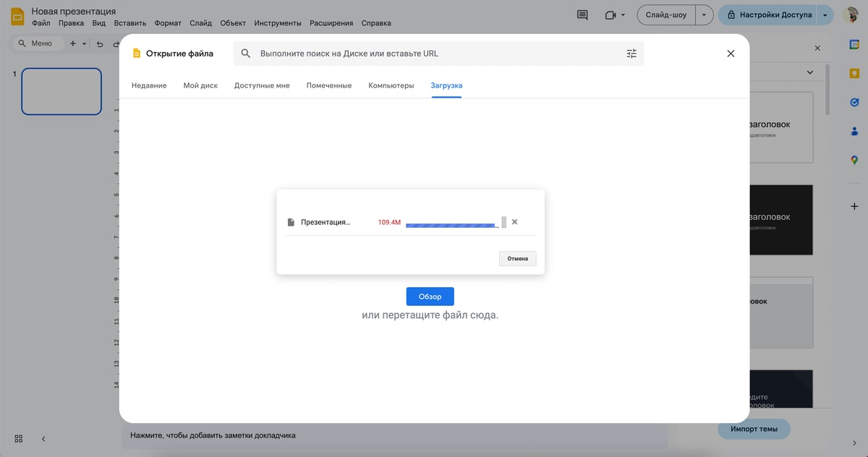Close the themes side panel

pyautogui.click(x=817, y=48)
